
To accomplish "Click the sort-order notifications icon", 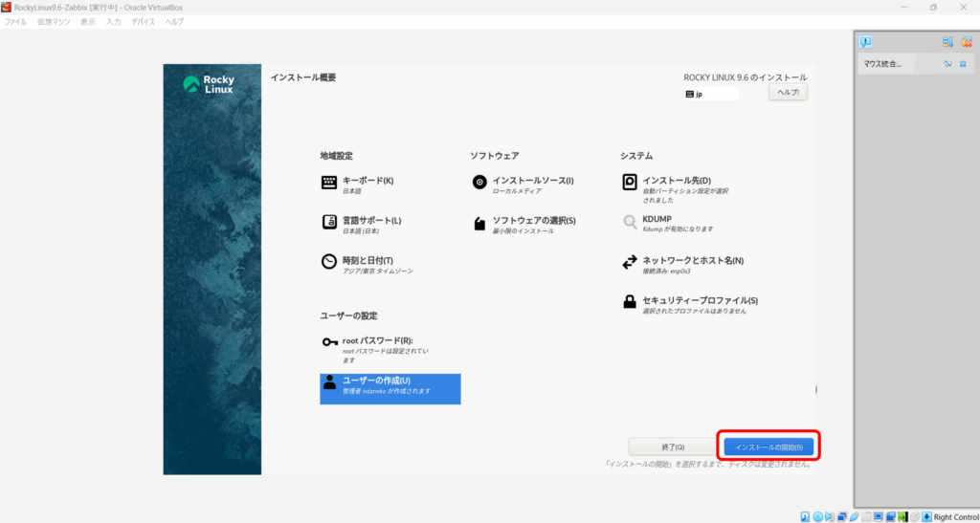I will [x=948, y=42].
